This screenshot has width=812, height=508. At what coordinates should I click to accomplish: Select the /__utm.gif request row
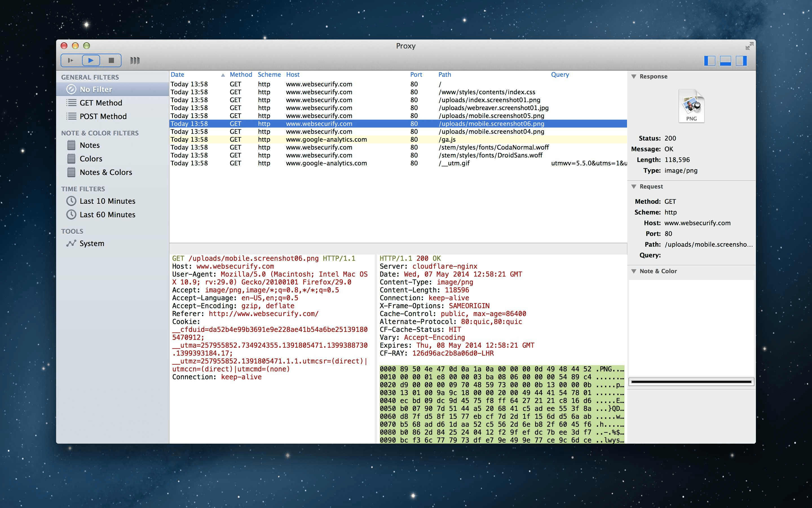398,163
